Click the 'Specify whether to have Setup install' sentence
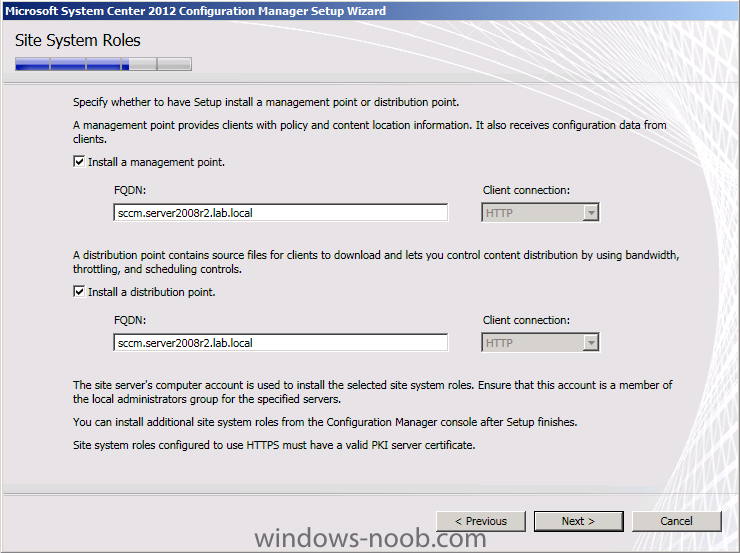Viewport: 740px width, 553px height. click(266, 102)
